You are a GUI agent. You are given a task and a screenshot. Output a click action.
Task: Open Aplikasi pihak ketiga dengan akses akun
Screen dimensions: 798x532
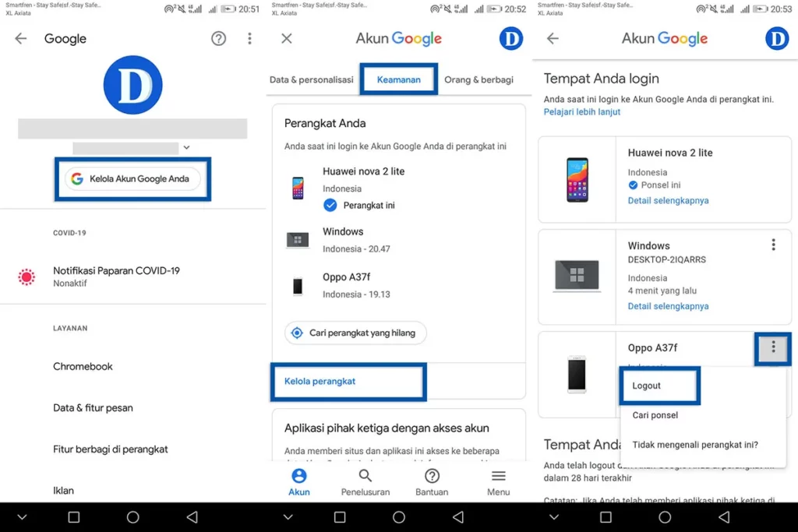pyautogui.click(x=387, y=428)
